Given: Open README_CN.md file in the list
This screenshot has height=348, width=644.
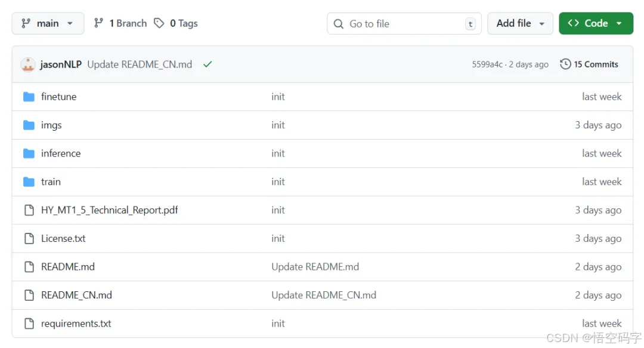Looking at the screenshot, I should coord(76,295).
